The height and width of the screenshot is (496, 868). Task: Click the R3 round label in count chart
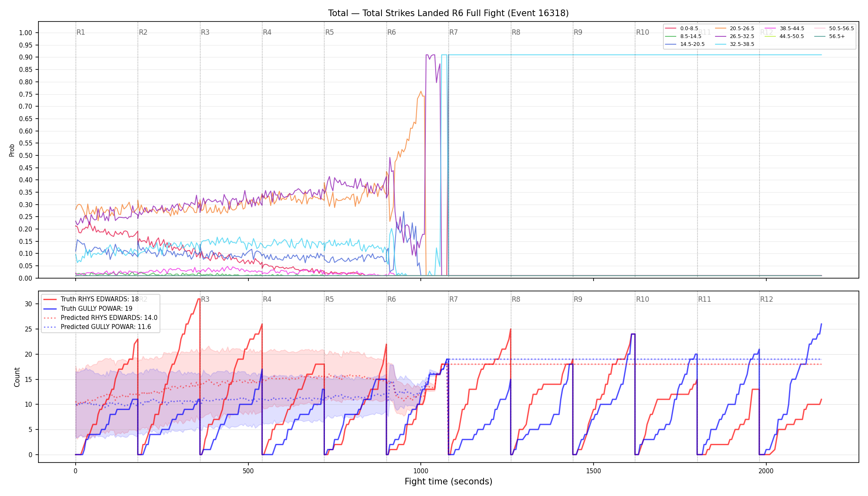pos(205,299)
